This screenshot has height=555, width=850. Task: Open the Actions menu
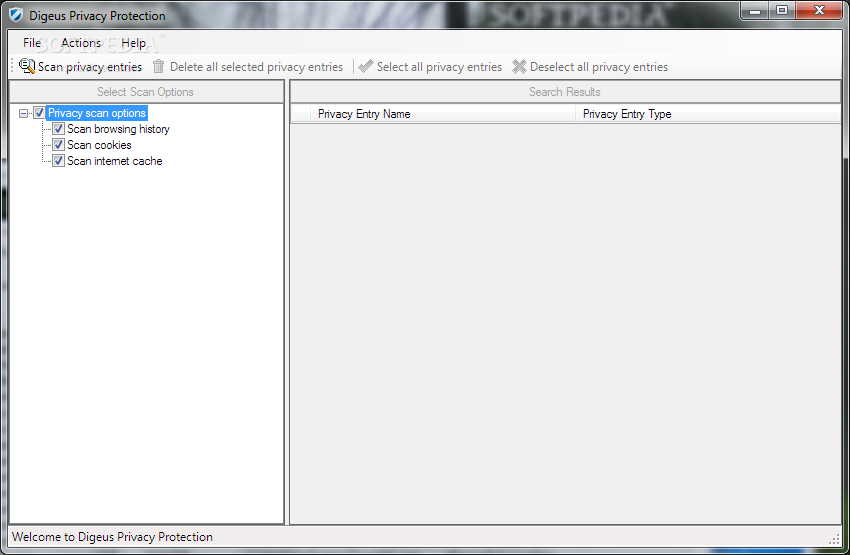(x=81, y=43)
